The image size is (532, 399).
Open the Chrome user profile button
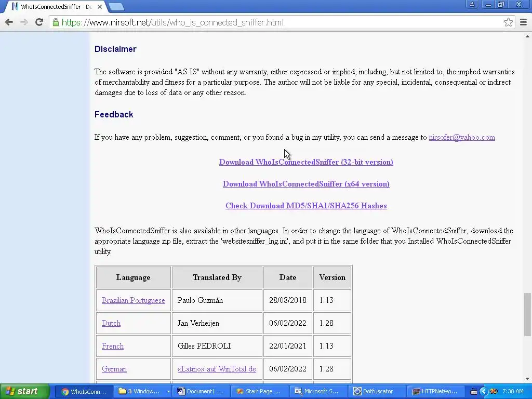point(472,4)
